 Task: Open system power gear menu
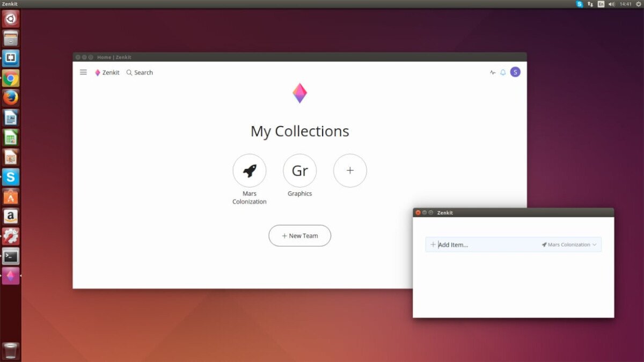pos(638,4)
